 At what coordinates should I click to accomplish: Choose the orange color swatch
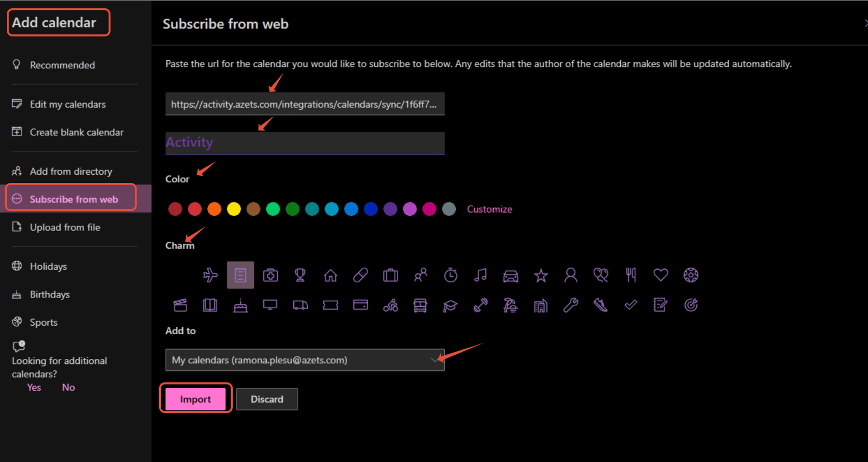click(x=214, y=209)
